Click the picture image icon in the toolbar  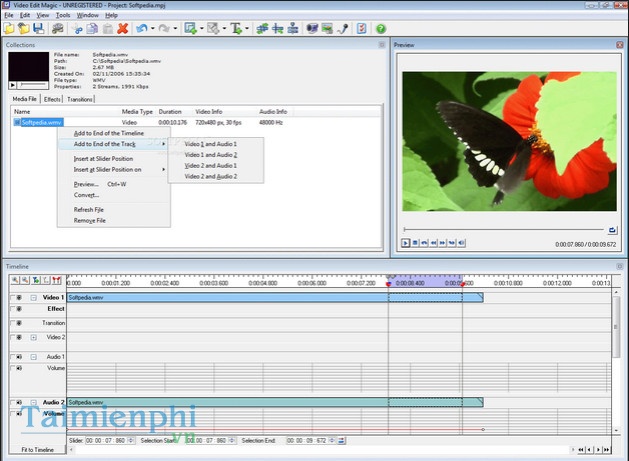tap(327, 28)
